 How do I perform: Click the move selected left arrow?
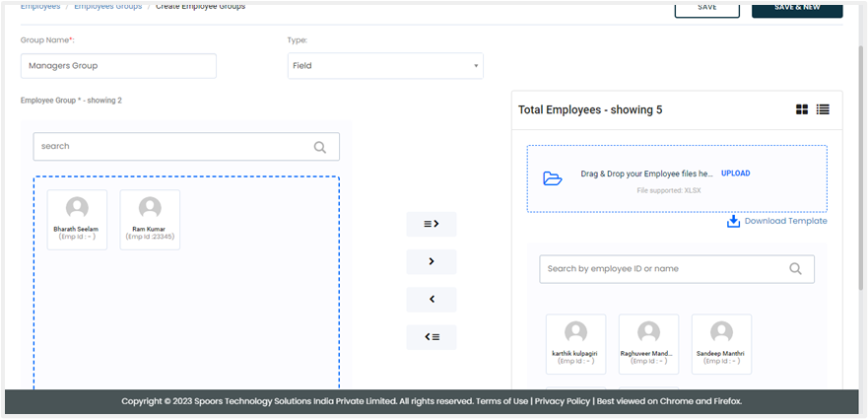pyautogui.click(x=431, y=300)
